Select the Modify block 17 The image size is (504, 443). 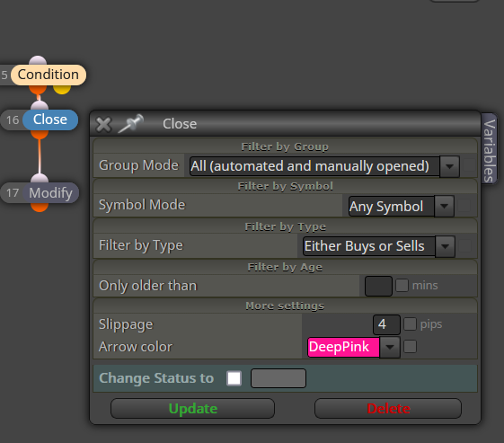tap(51, 193)
